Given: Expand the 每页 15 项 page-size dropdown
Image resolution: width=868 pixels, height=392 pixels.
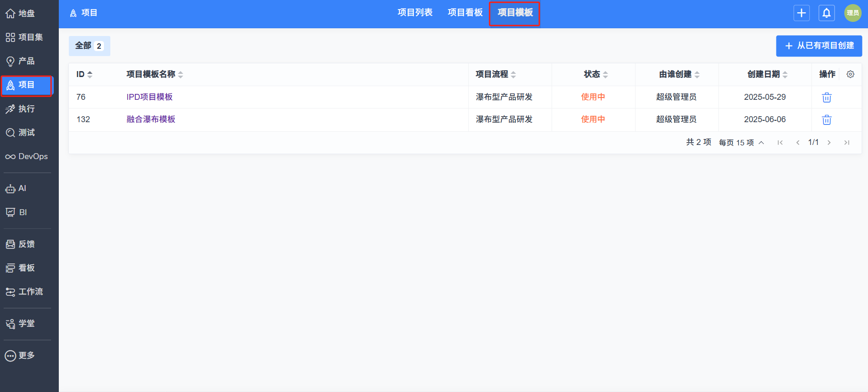Looking at the screenshot, I should [741, 143].
